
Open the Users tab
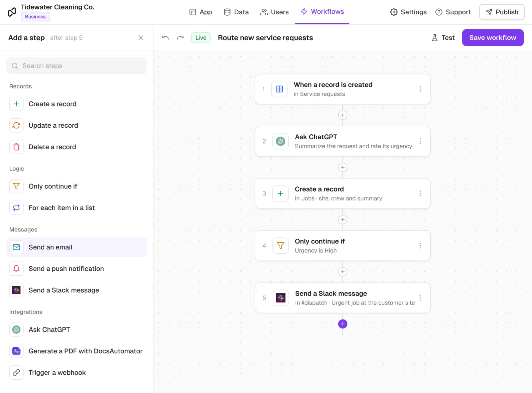pos(275,12)
